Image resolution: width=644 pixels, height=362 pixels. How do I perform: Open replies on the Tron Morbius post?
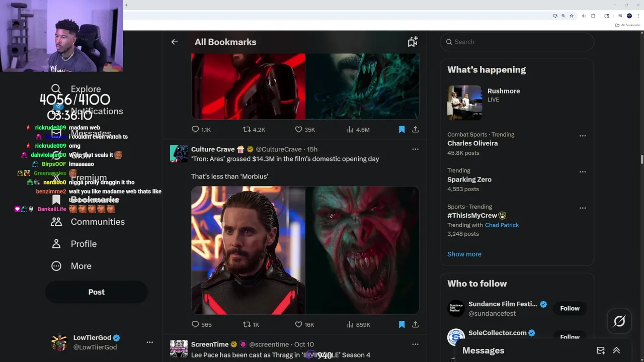202,325
